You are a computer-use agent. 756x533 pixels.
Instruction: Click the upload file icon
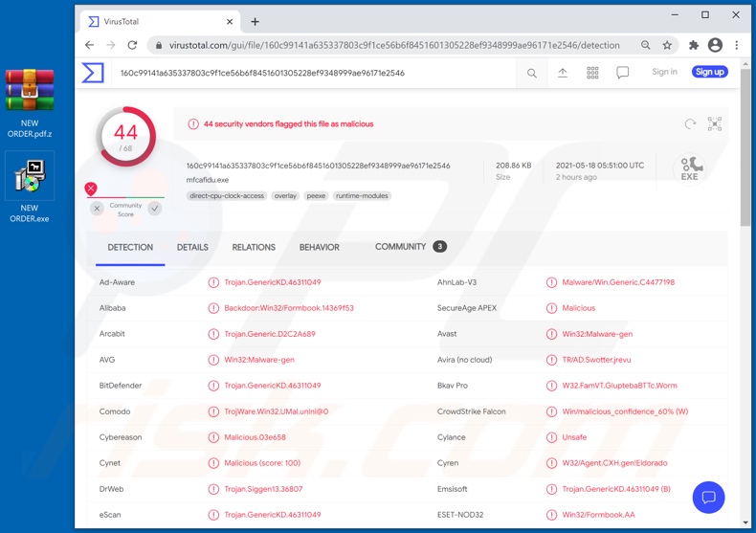click(562, 73)
